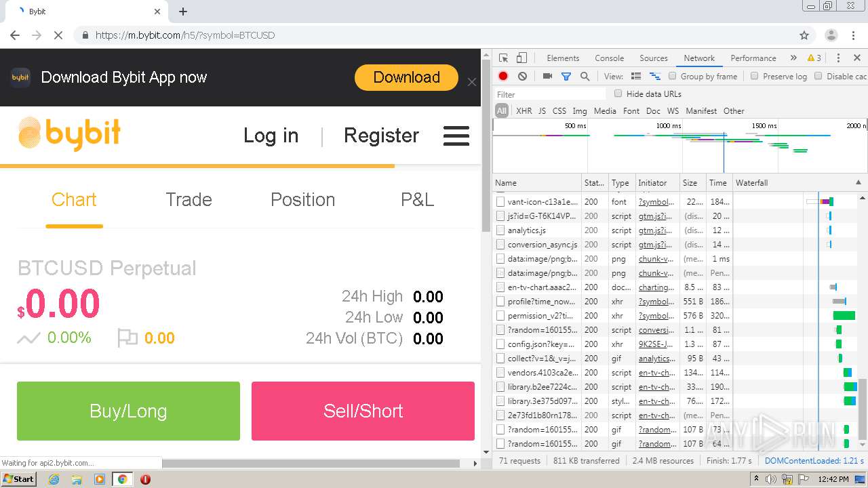The width and height of the screenshot is (868, 488).
Task: Click the page's horizontal scrollbar
Action: [x=311, y=464]
